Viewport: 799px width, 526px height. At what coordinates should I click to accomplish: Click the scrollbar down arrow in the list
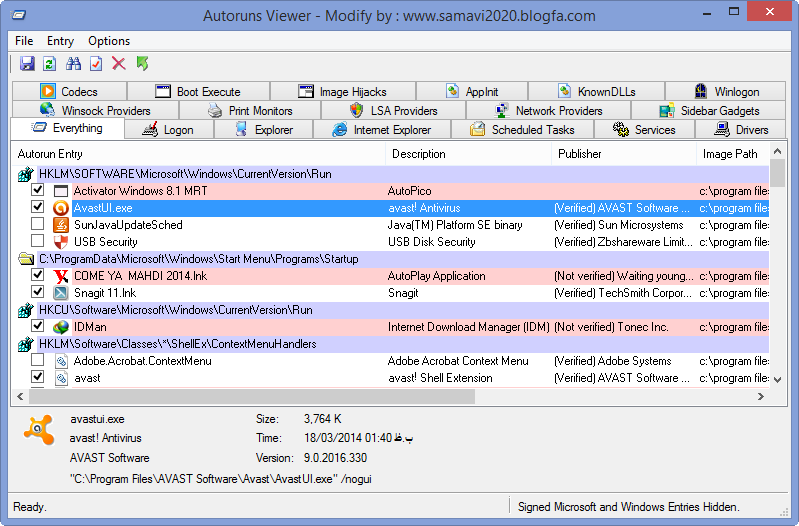point(778,379)
